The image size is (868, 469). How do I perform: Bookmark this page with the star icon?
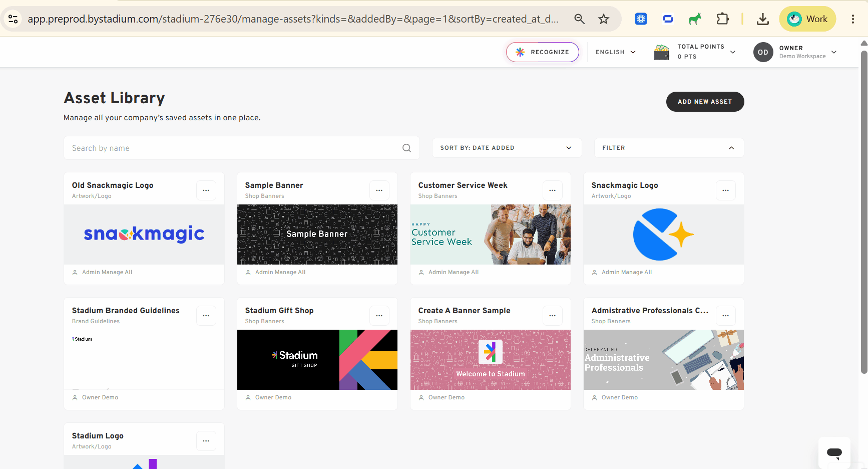coord(604,19)
